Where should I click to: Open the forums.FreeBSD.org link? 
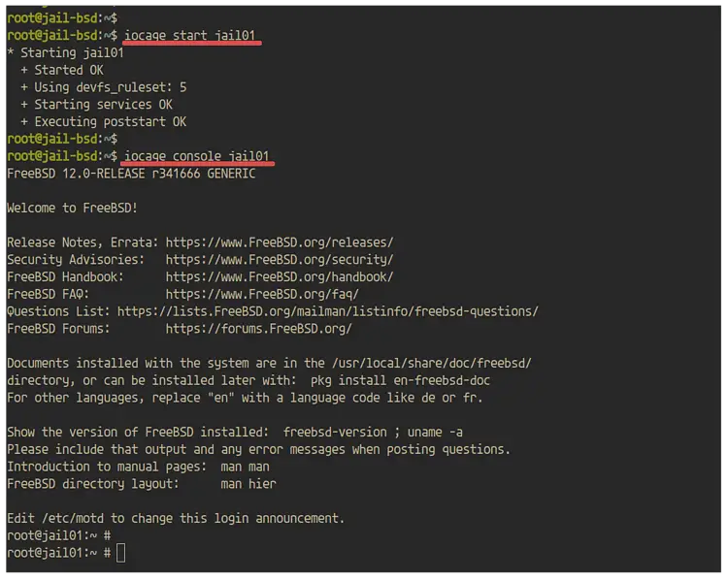(259, 329)
